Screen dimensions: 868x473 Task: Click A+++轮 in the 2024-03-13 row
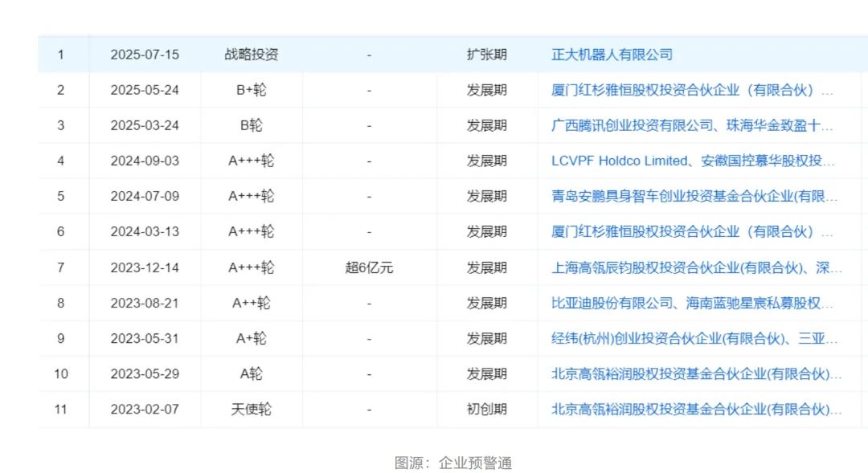[x=252, y=232]
